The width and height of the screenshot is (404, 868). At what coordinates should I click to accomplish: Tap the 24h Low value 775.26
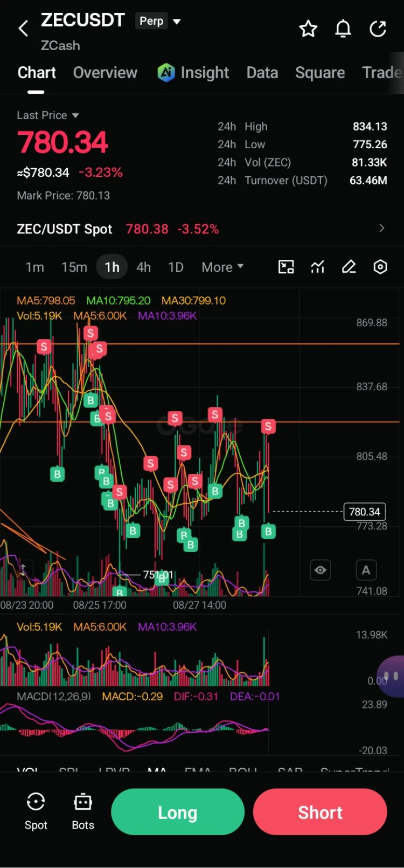(370, 144)
